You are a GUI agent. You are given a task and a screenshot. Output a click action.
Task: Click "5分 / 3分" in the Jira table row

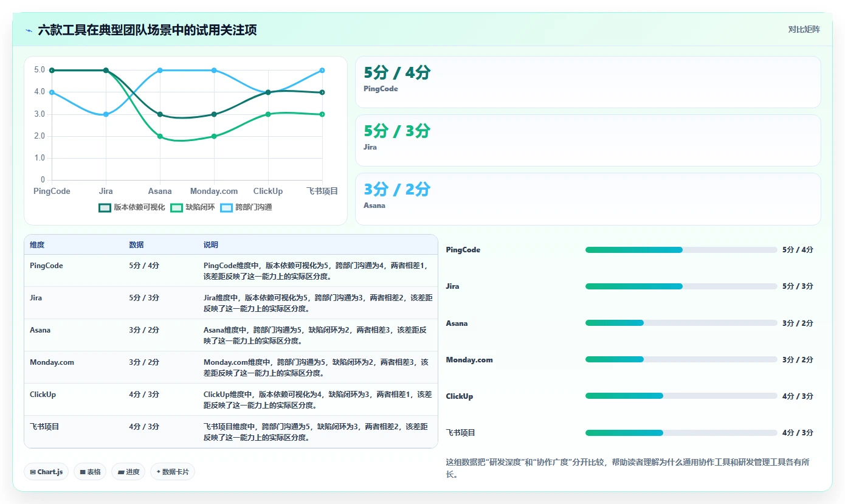[144, 298]
